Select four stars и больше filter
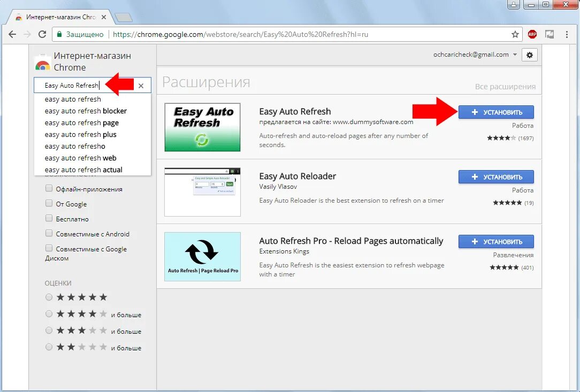Image resolution: width=580 pixels, height=392 pixels. click(x=49, y=313)
